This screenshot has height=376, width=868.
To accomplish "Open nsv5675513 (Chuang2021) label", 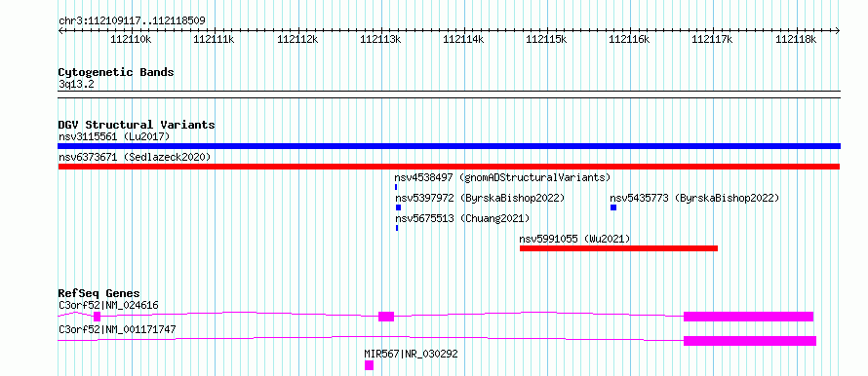I will (462, 218).
